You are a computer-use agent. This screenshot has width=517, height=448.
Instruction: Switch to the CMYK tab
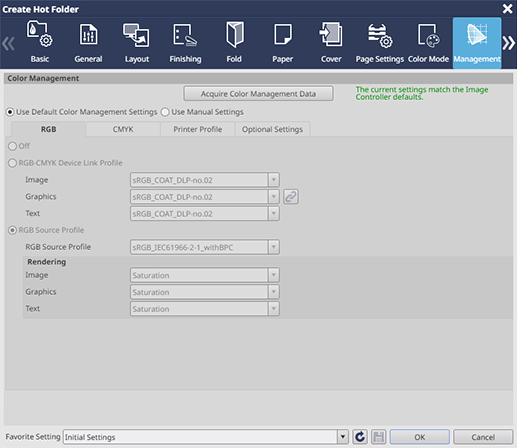123,129
